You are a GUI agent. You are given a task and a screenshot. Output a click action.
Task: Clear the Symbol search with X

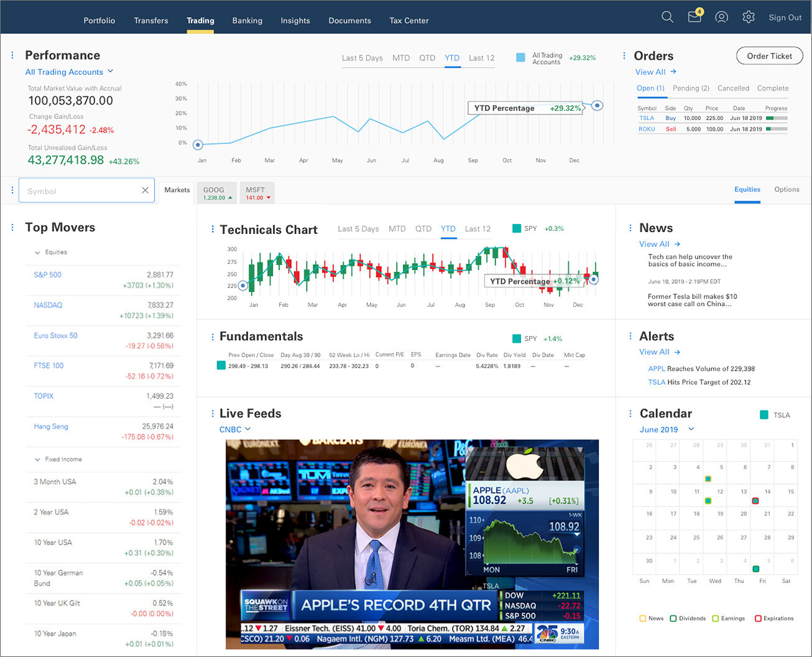pos(145,190)
